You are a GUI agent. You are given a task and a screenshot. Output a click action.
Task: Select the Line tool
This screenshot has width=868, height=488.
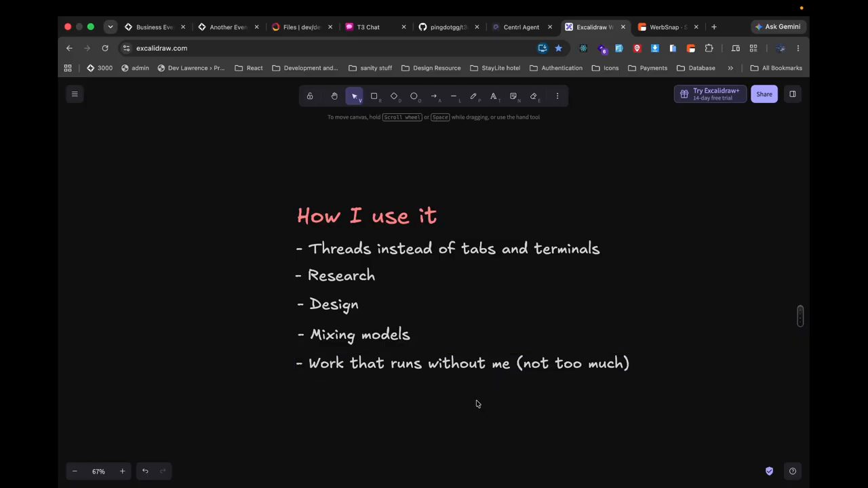[454, 96]
